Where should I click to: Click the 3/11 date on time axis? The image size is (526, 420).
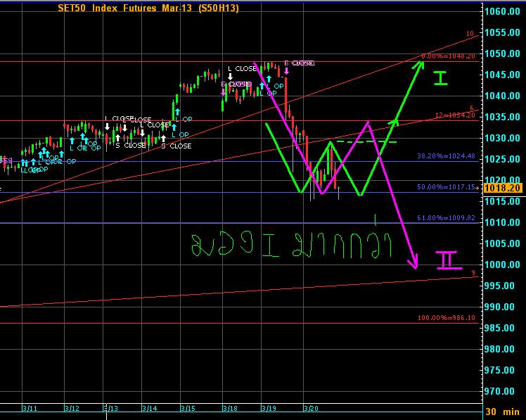click(30, 408)
